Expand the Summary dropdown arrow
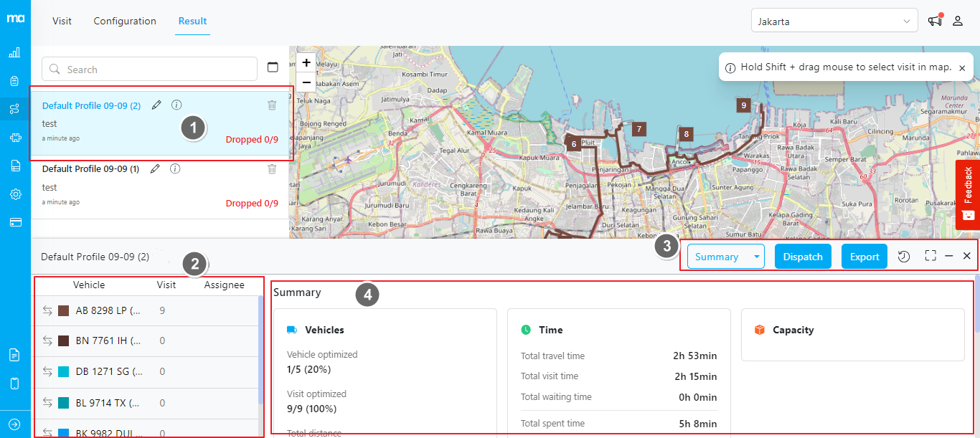 coord(756,257)
